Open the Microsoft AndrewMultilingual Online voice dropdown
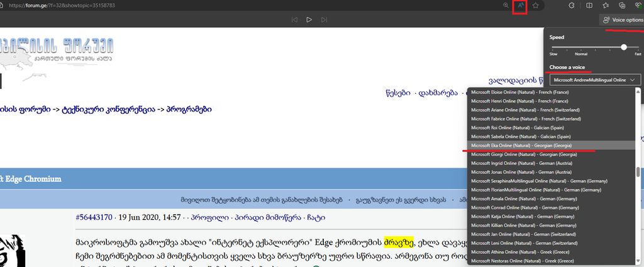The height and width of the screenshot is (267, 644). pyautogui.click(x=594, y=80)
